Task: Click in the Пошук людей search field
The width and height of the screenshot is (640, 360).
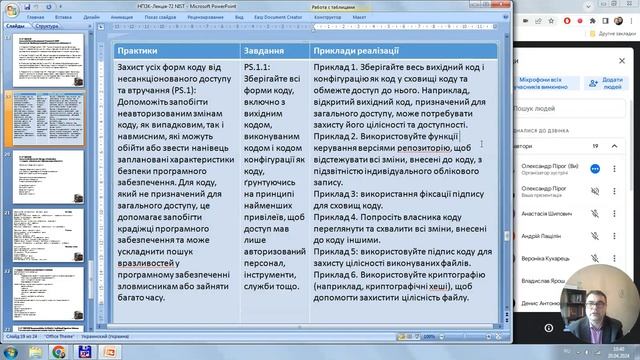Action: [x=569, y=109]
